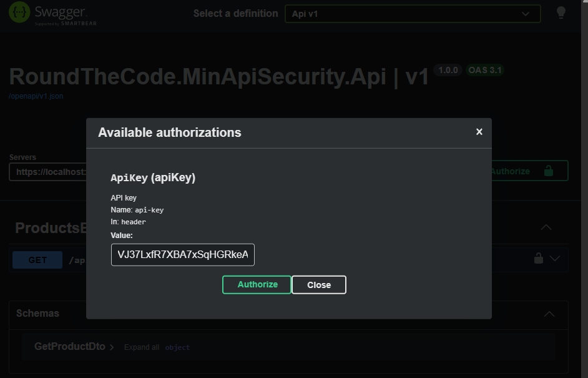This screenshot has width=588, height=378.
Task: Collapse the Schemas section
Action: pyautogui.click(x=548, y=313)
